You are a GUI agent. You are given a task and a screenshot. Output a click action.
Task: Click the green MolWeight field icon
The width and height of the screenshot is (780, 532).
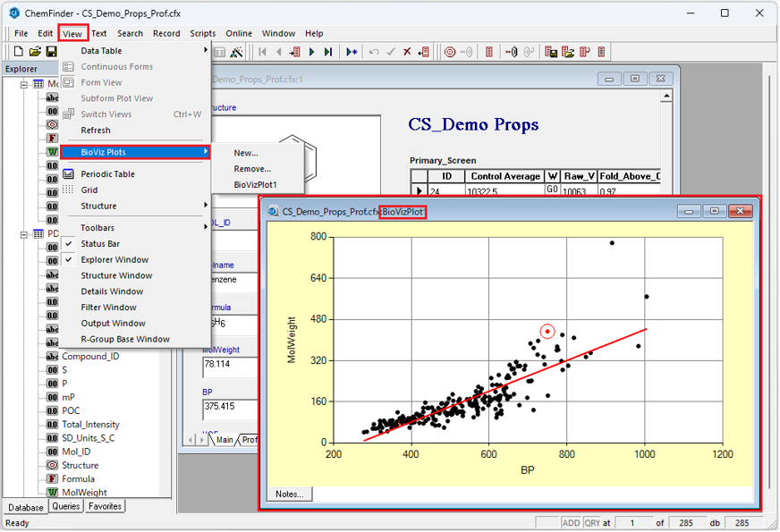click(x=52, y=493)
